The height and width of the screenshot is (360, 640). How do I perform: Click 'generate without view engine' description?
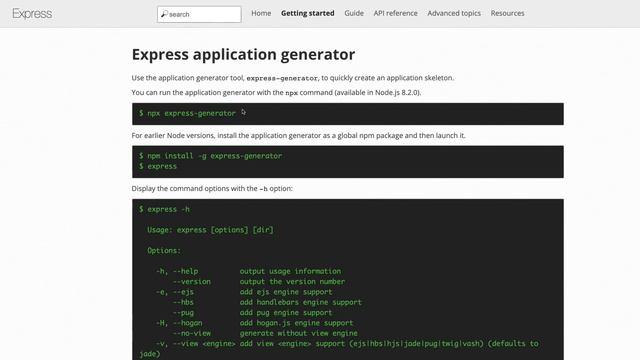[x=299, y=333]
